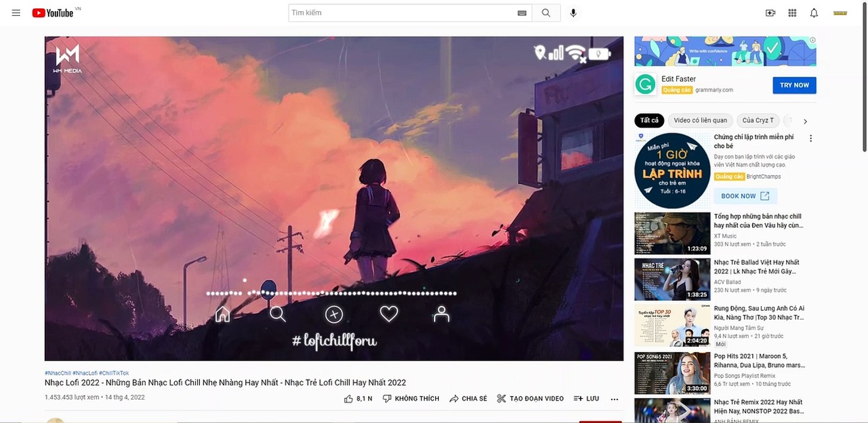Click the BOOK NOW button
The image size is (868, 423).
point(745,196)
